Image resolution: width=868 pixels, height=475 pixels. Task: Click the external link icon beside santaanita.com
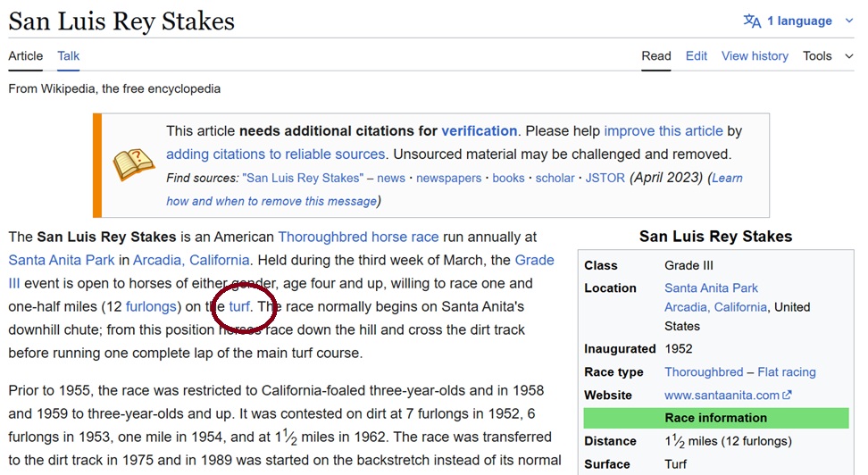tap(787, 395)
